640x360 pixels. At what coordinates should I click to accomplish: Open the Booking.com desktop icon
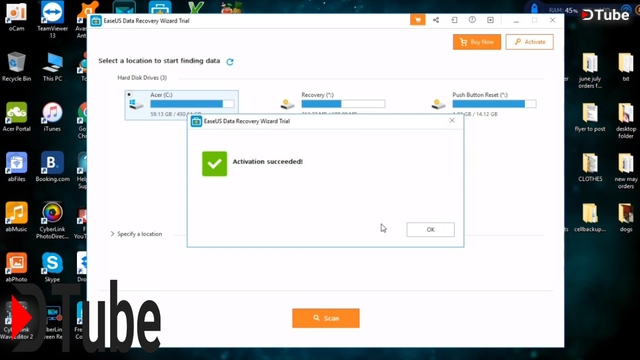point(52,167)
